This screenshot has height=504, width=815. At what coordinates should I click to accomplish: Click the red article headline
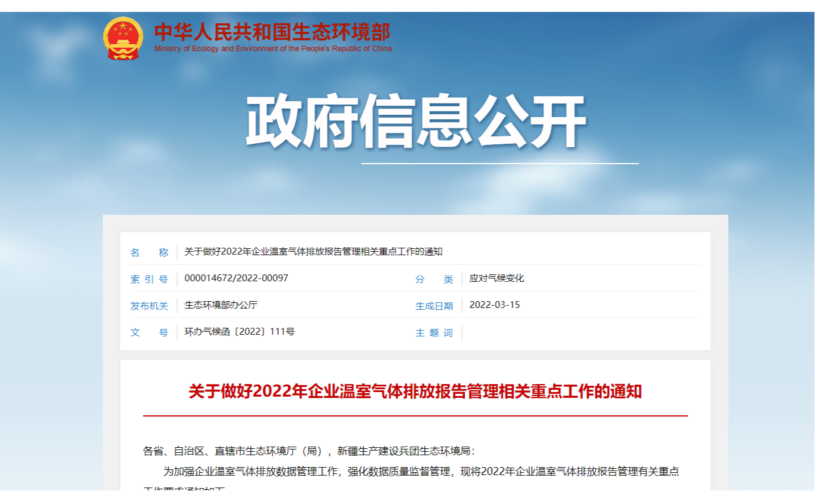coord(415,391)
